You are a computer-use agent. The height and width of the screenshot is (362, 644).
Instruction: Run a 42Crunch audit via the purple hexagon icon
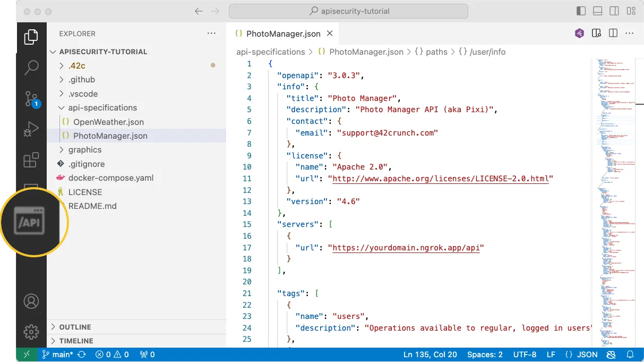579,33
